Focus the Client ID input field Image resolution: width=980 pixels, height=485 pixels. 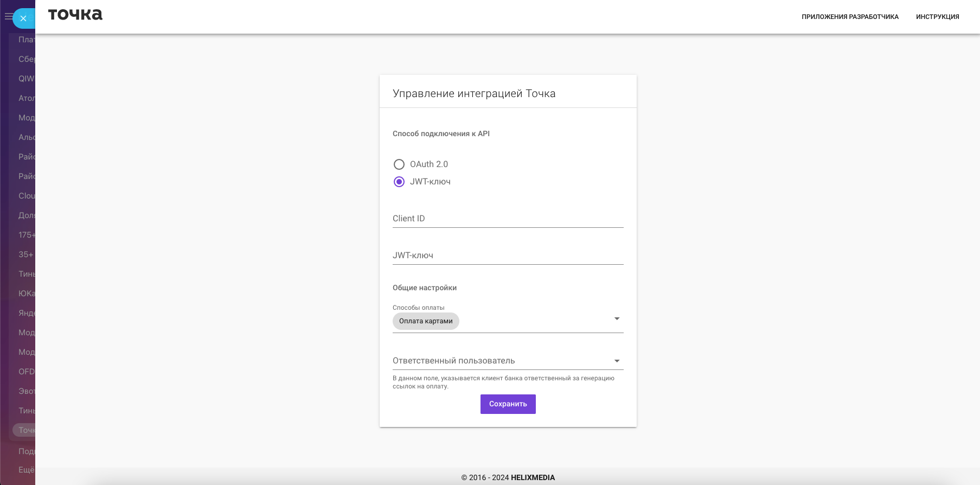click(508, 219)
